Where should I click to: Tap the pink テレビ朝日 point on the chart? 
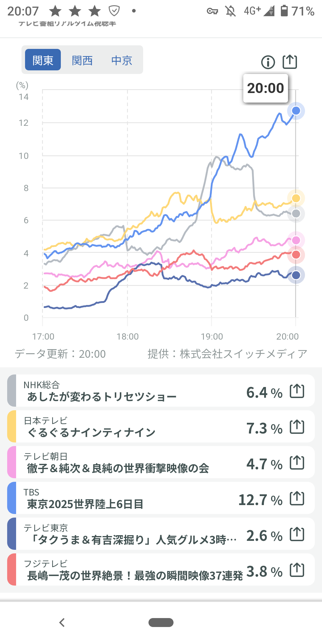(x=296, y=240)
